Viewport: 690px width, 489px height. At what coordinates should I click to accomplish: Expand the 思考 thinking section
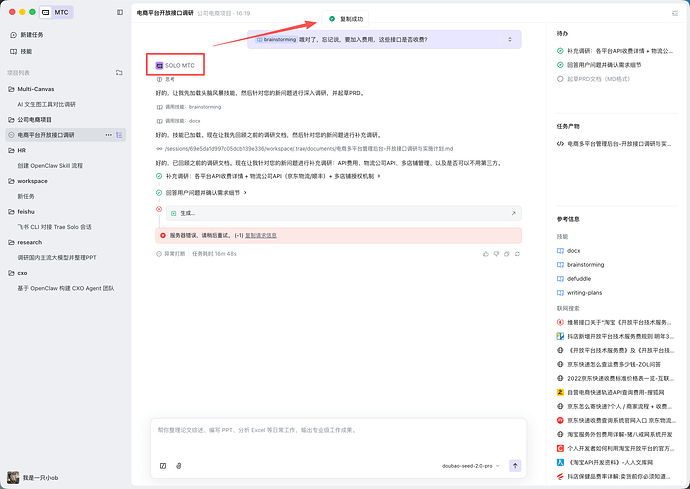click(x=166, y=80)
